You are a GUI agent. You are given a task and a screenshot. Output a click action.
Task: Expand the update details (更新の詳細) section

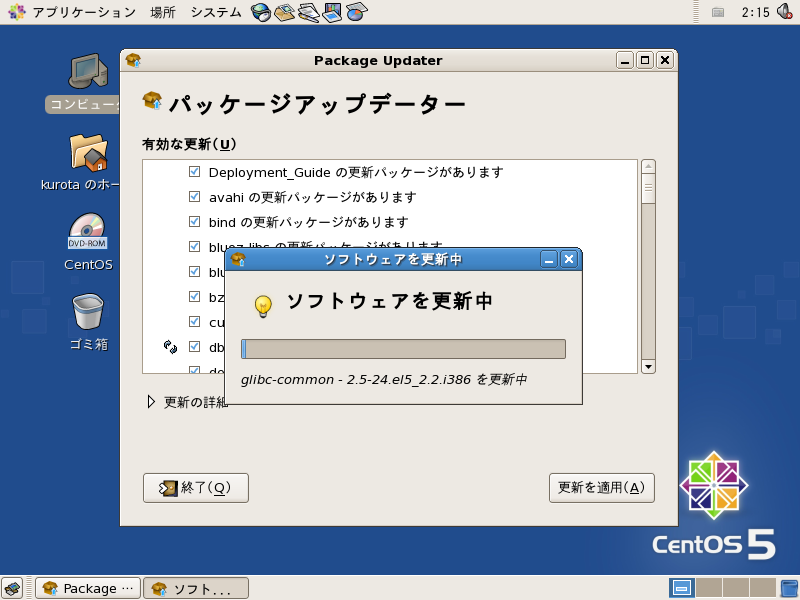click(x=151, y=402)
